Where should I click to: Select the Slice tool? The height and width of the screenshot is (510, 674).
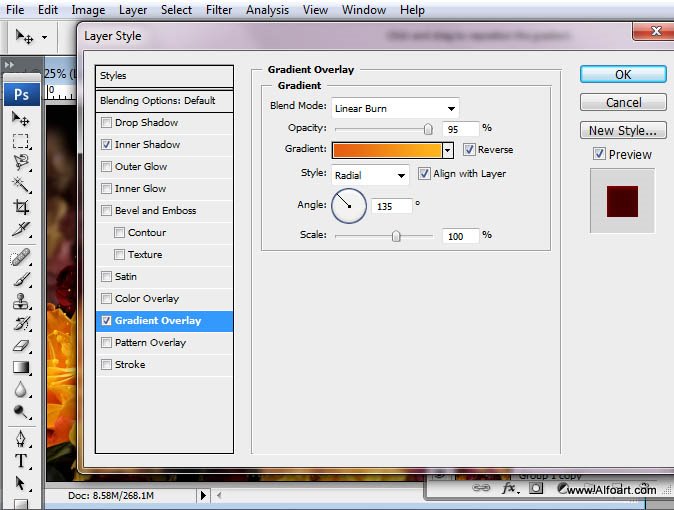click(20, 229)
